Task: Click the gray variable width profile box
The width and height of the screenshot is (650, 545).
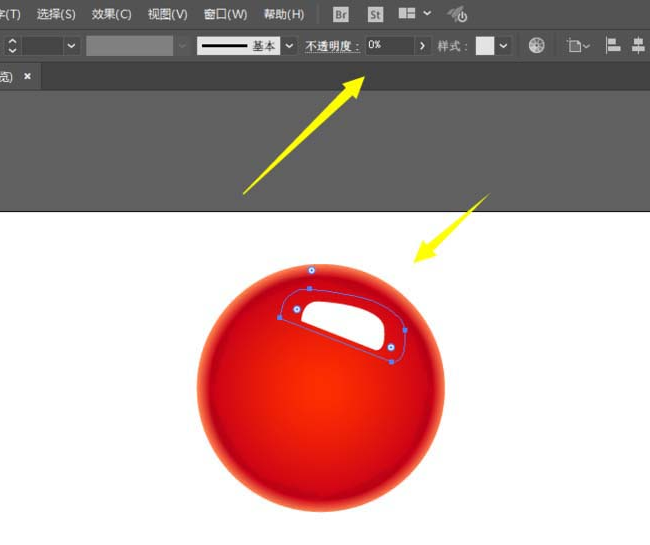Action: pyautogui.click(x=129, y=46)
